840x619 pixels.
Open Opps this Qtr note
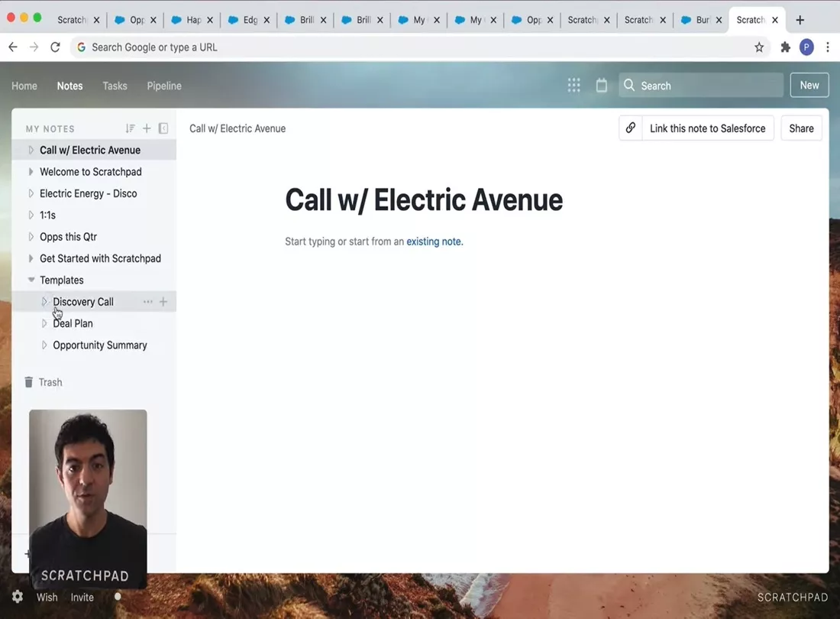point(68,236)
